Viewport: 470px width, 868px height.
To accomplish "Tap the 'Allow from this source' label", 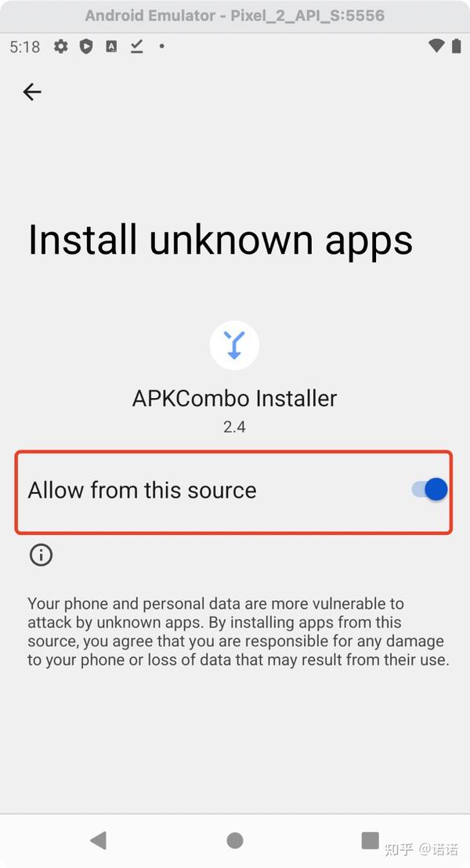I will tap(143, 490).
